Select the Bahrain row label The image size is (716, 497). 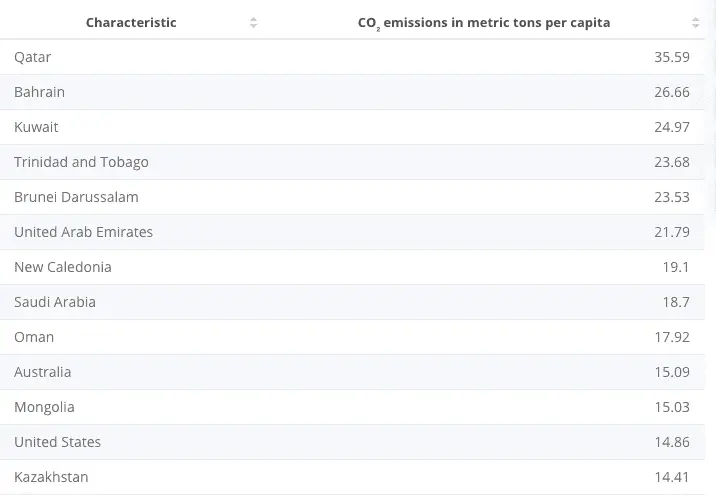[x=40, y=92]
